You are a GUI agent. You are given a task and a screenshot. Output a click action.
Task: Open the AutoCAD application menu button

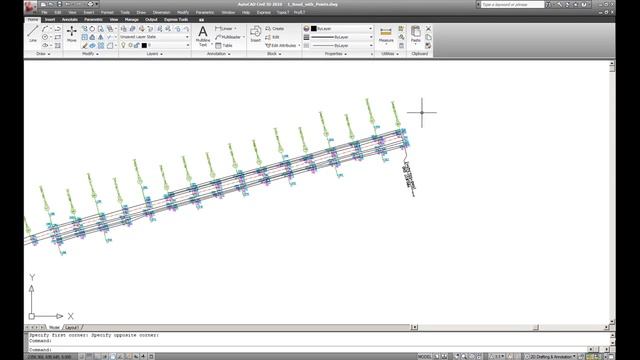(x=30, y=6)
